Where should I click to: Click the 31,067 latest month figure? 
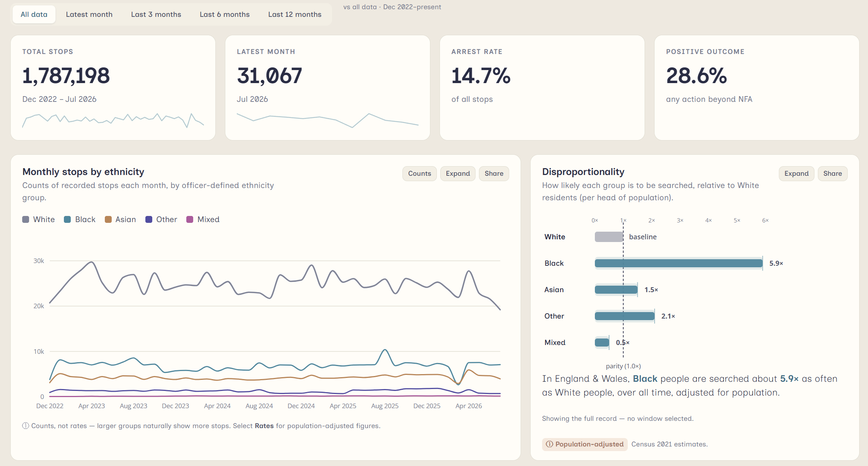[270, 75]
